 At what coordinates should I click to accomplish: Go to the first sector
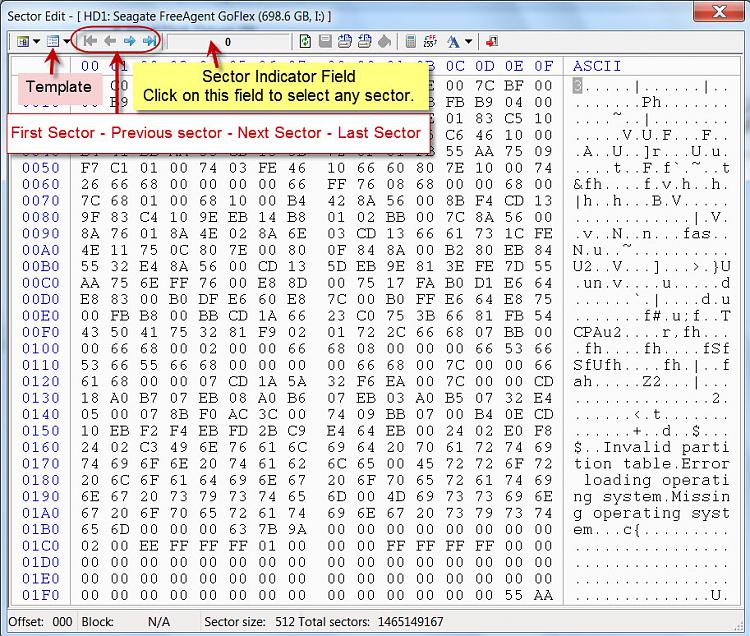point(90,41)
